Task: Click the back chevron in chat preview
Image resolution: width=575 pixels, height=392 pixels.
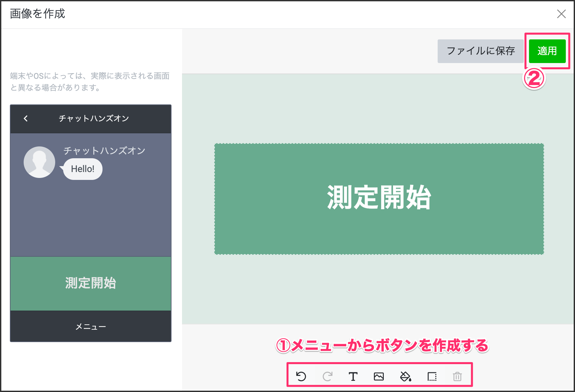Action: [x=26, y=119]
